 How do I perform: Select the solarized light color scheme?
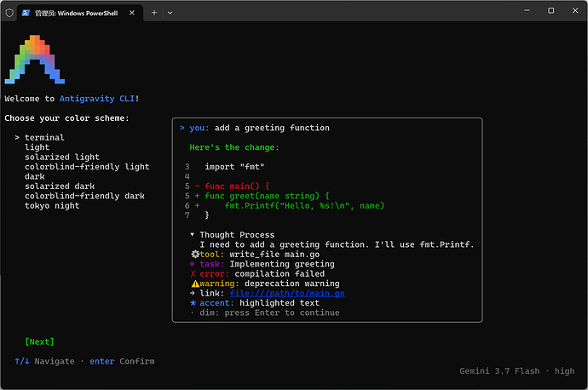tap(62, 157)
